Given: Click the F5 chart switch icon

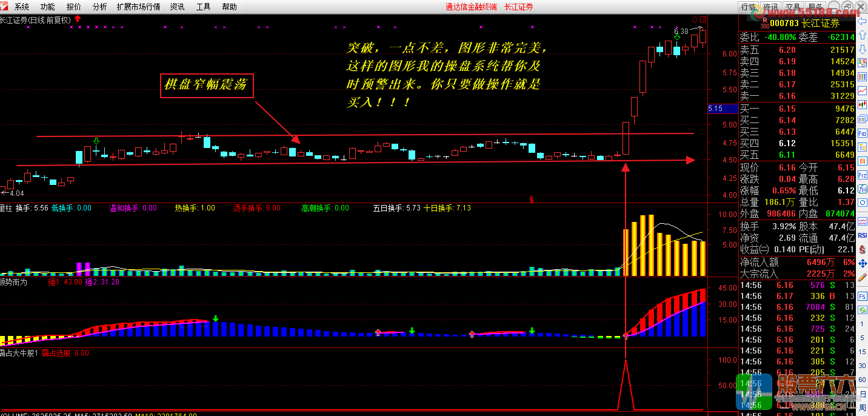Looking at the screenshot, I should 862,297.
